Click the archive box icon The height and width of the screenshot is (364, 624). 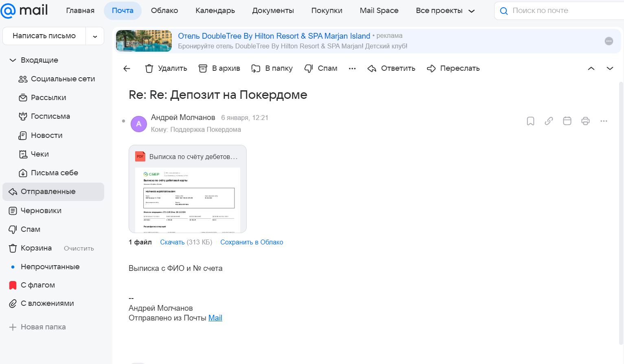(203, 69)
